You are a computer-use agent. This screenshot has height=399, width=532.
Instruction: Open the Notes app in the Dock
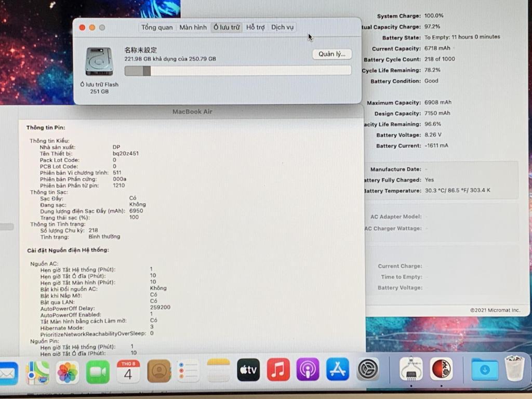click(218, 370)
